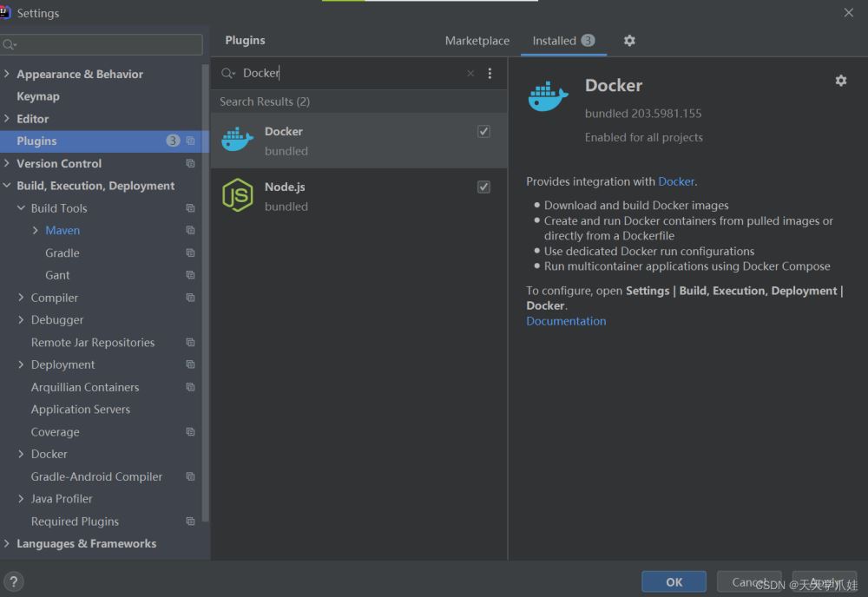Viewport: 868px width, 597px height.
Task: Select Gradle-Android Compiler settings page
Action: coord(97,476)
